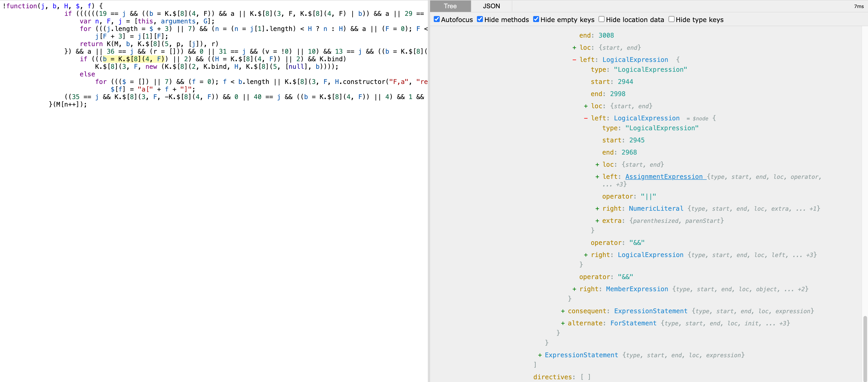
Task: Enable the Hide location data checkbox
Action: tap(602, 19)
